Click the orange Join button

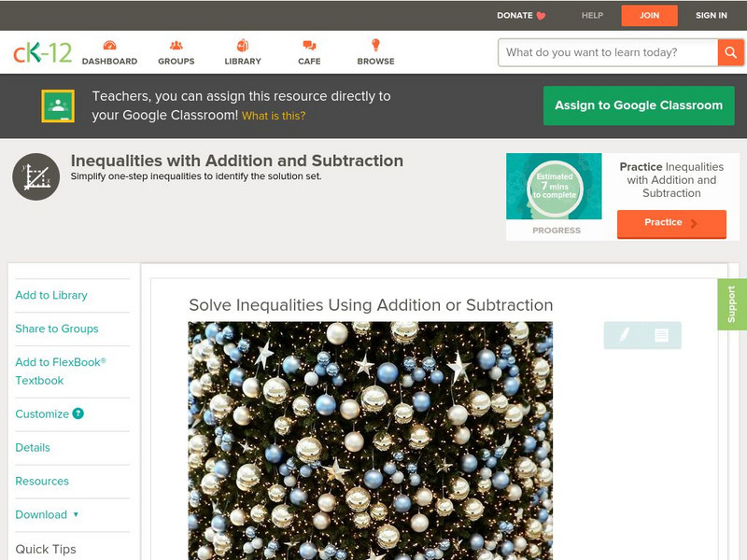649,15
